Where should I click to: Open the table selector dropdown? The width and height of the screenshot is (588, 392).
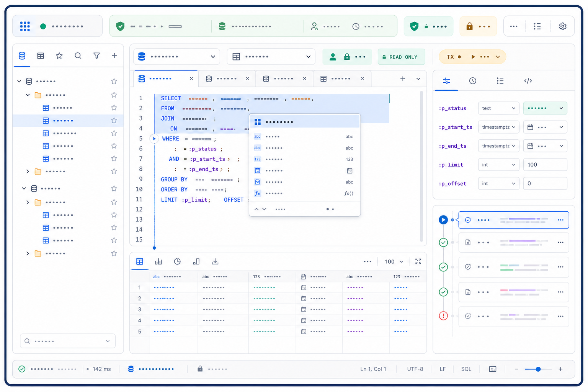[x=271, y=57]
